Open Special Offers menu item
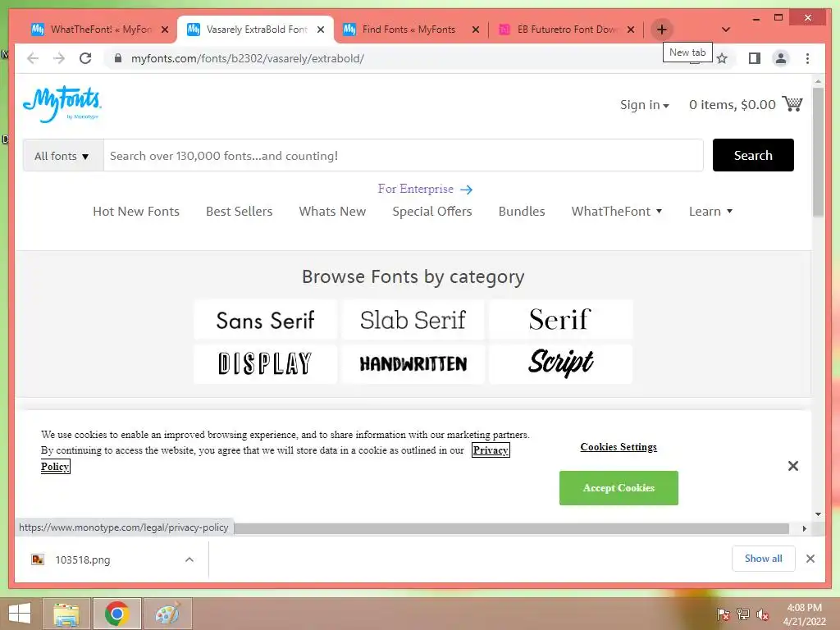Screen dimensions: 840x630 point(431,212)
